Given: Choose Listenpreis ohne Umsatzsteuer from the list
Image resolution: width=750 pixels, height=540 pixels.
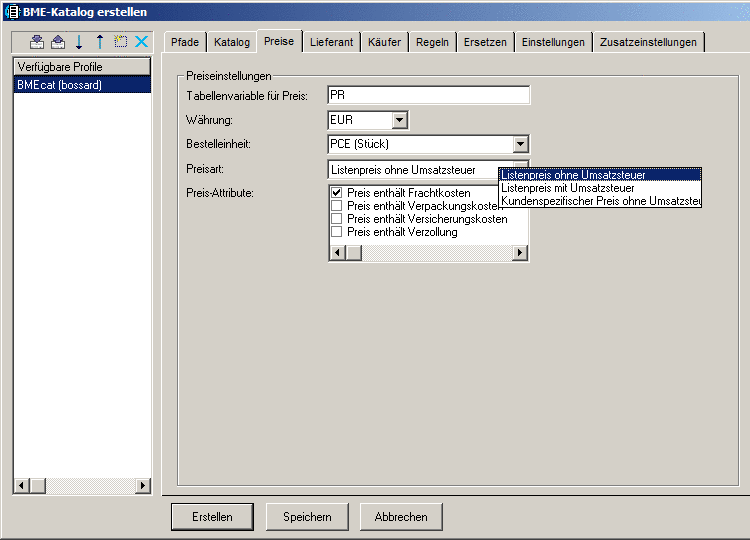Looking at the screenshot, I should tap(600, 175).
